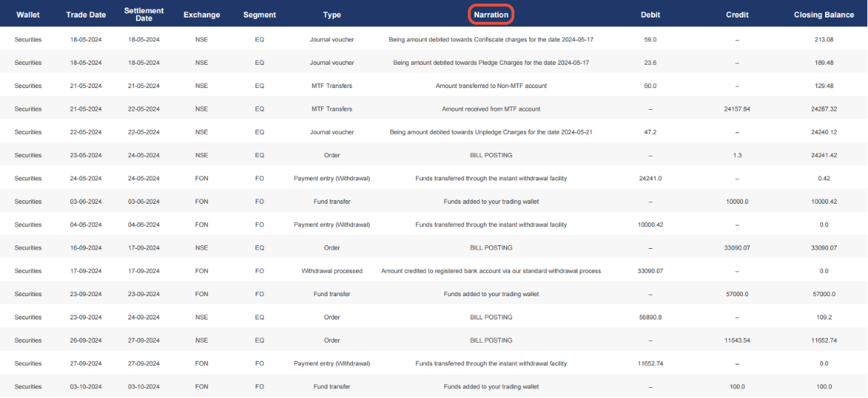
Task: Select the Credit column header
Action: (x=737, y=15)
